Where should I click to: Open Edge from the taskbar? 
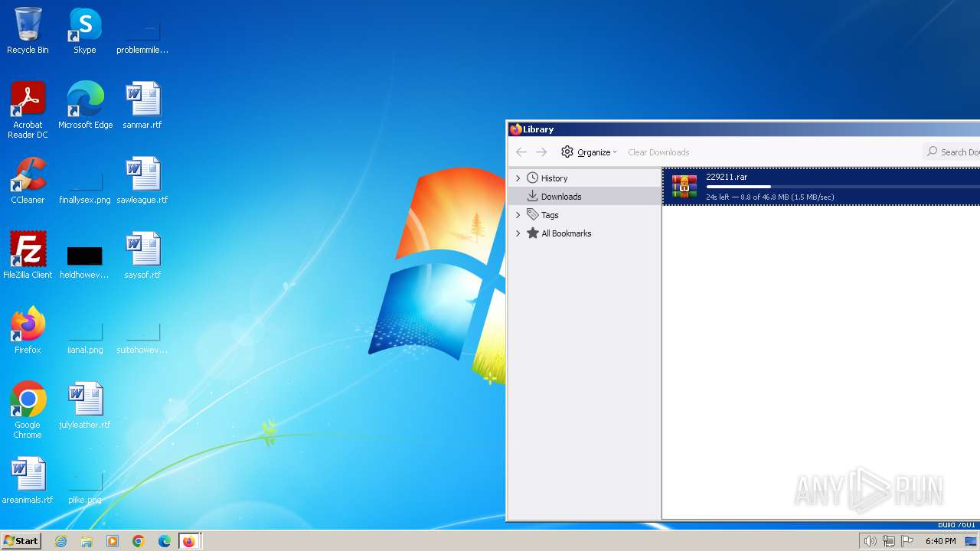click(165, 541)
